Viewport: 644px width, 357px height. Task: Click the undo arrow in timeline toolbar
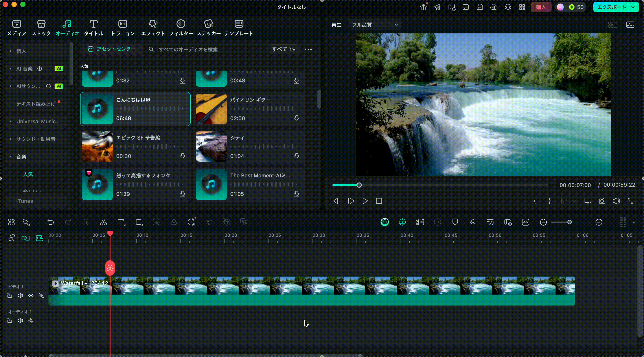tap(51, 222)
